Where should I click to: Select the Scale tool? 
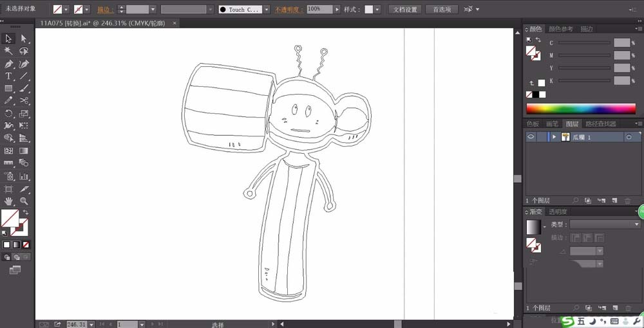click(x=24, y=113)
